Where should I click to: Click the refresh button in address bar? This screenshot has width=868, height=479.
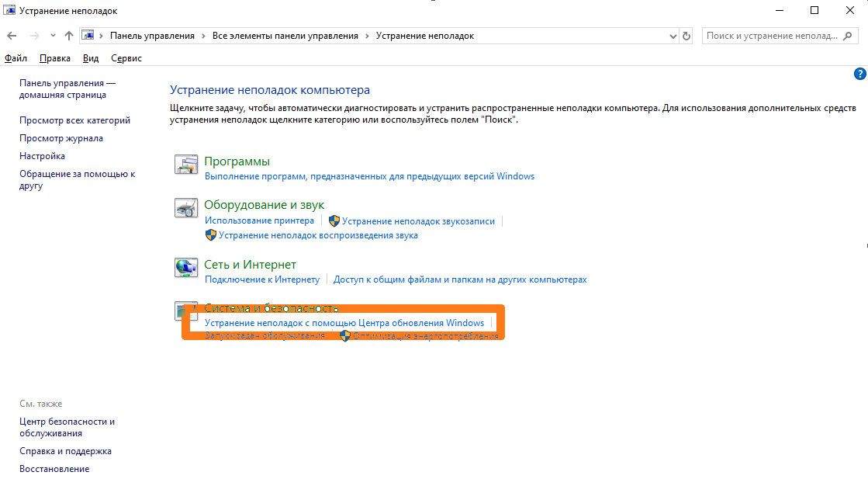pyautogui.click(x=686, y=36)
